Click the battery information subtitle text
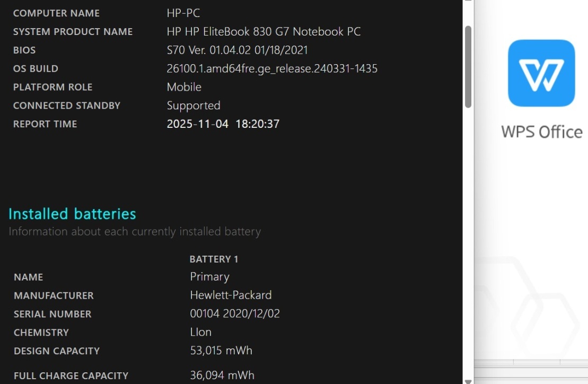Image resolution: width=588 pixels, height=384 pixels. (x=135, y=231)
